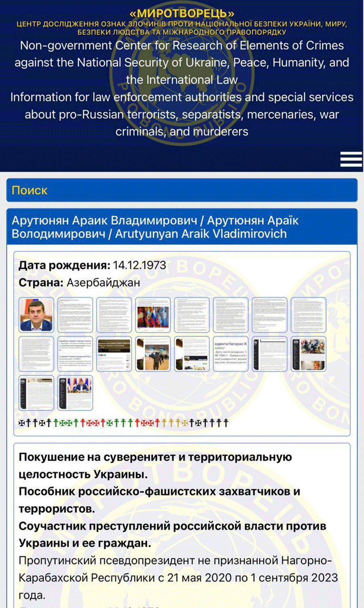Click the line 'Соучастник преступлений российской власти против'
The width and height of the screenshot is (364, 608).
point(172,526)
